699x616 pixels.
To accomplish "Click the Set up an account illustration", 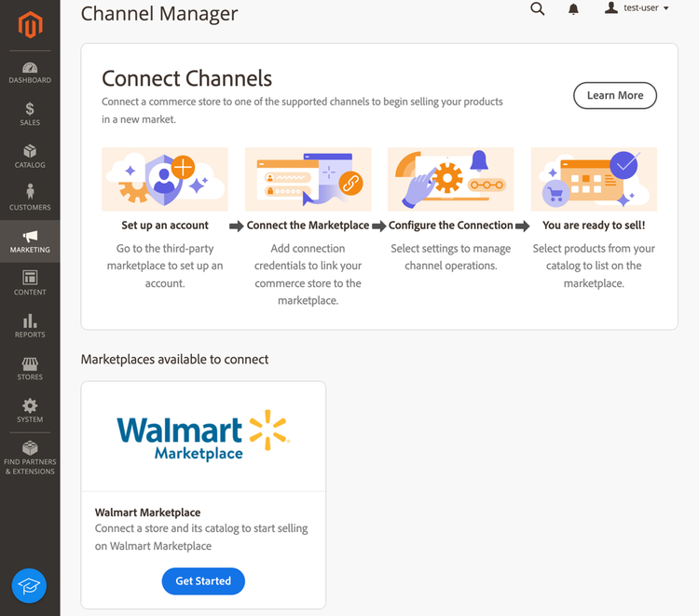I will [x=165, y=179].
